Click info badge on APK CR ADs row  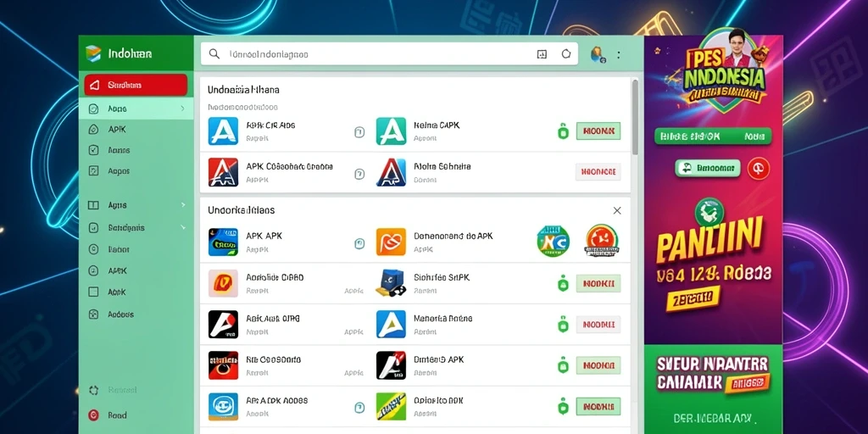point(359,131)
